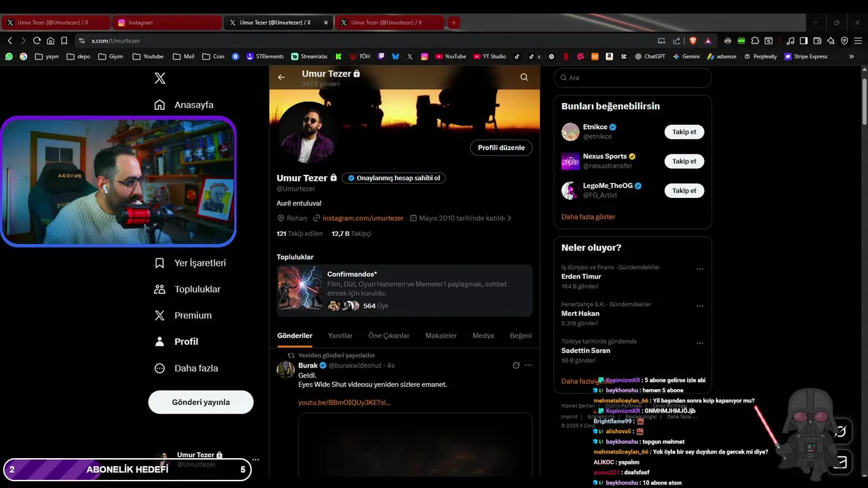Click profile picture on profile page
The image size is (868, 488).
[x=309, y=133]
